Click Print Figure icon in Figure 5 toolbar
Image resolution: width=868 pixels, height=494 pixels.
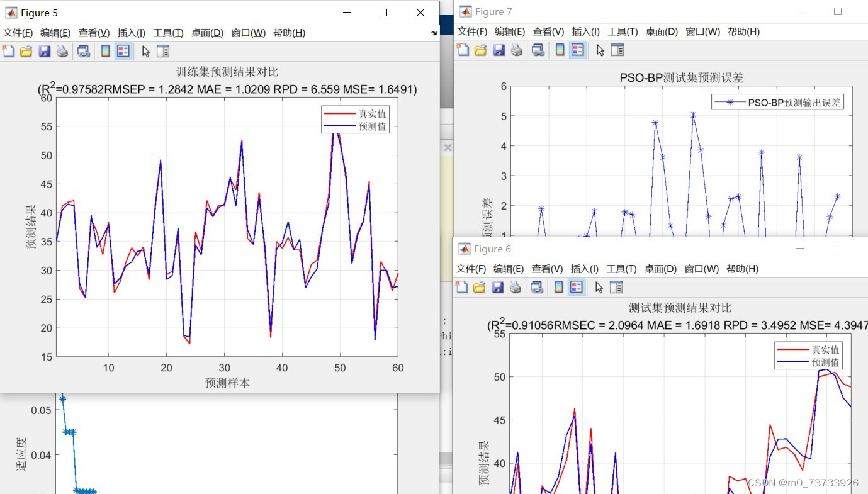coord(62,51)
